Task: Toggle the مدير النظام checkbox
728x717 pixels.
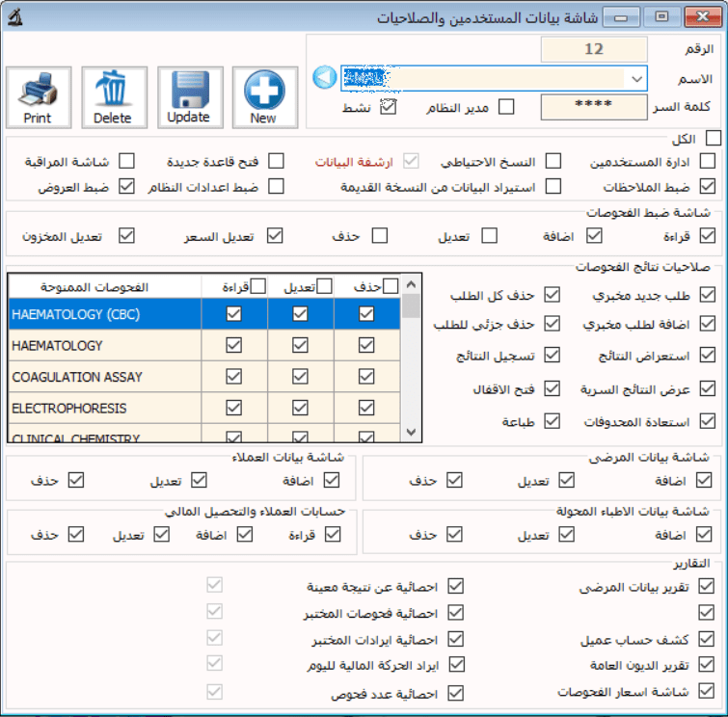Action: point(506,107)
